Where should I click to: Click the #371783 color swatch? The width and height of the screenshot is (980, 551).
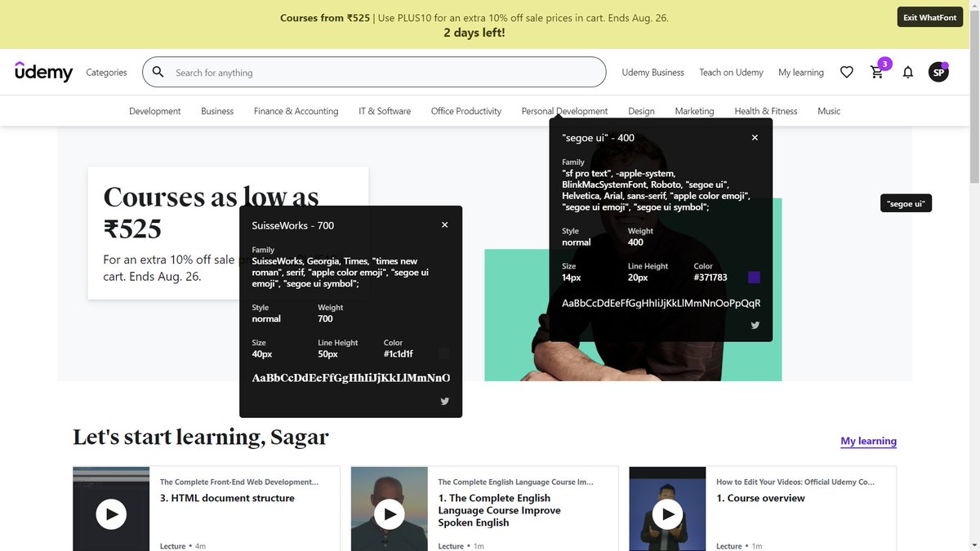pyautogui.click(x=755, y=278)
